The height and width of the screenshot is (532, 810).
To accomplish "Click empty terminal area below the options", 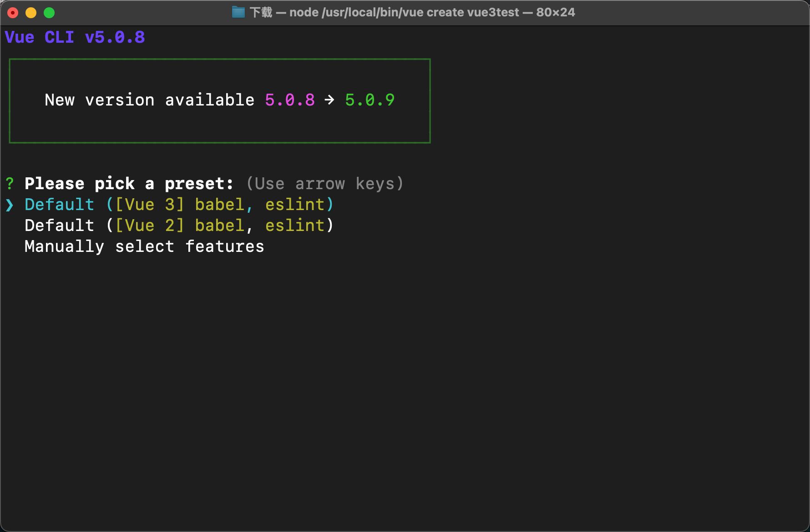I will click(x=405, y=386).
